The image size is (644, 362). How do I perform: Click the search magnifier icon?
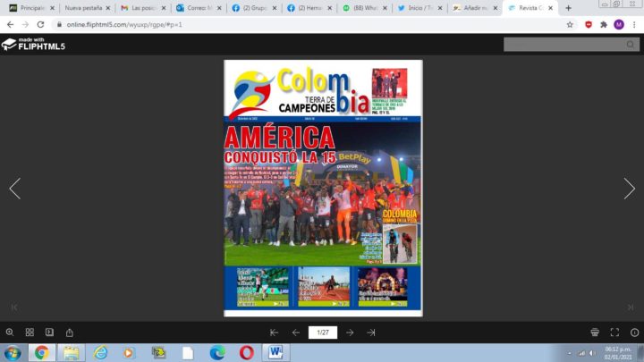point(631,45)
